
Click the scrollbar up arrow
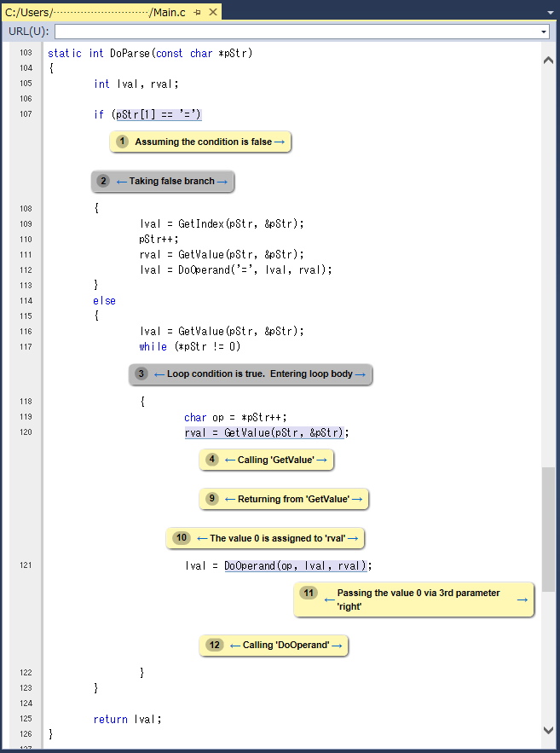click(x=548, y=60)
